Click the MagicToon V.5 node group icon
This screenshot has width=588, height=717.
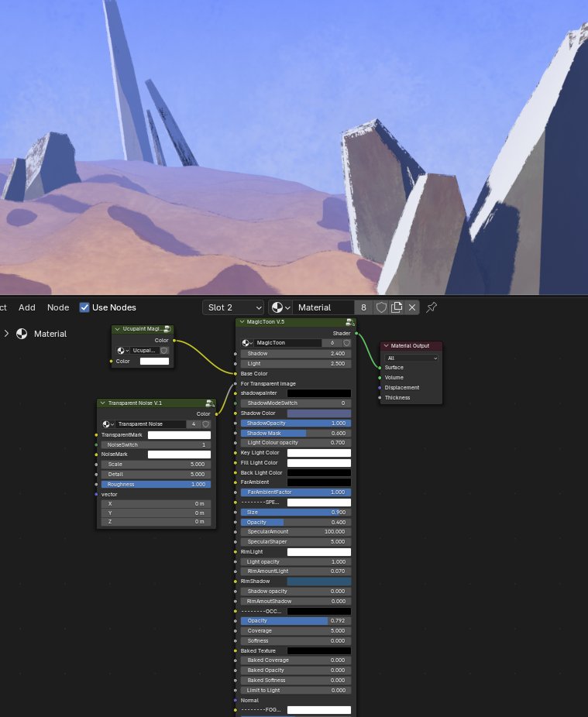350,322
